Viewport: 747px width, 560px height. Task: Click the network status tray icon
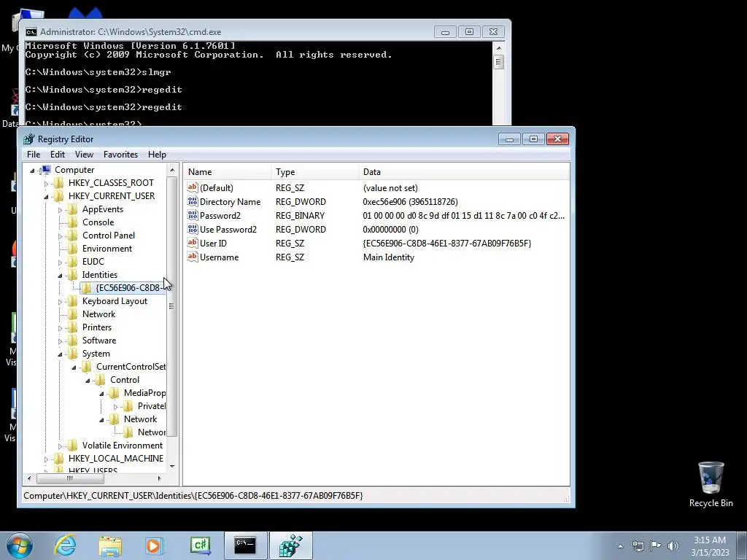click(638, 546)
